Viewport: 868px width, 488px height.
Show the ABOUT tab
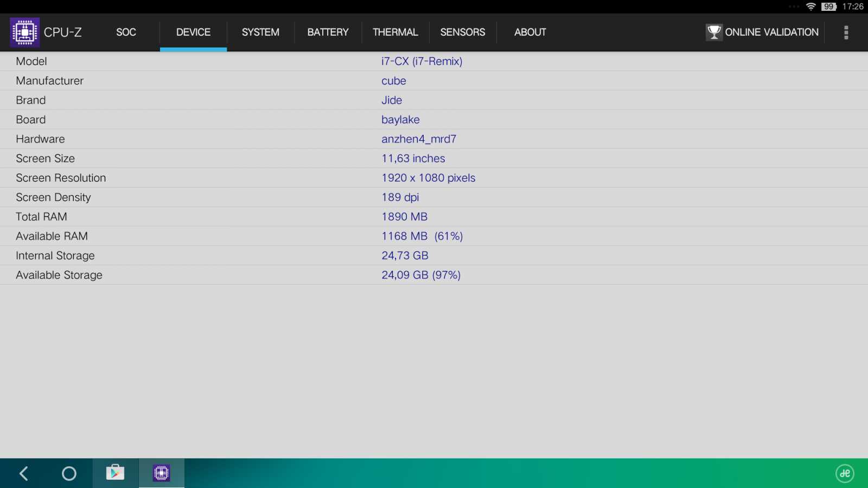[x=530, y=33]
